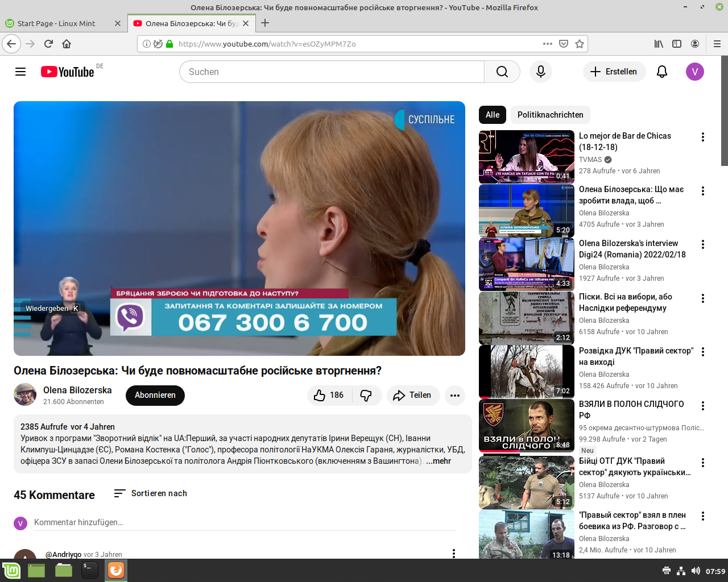Open options for Піски. Всі на вибори video
Viewport: 728px width, 582px height.
[703, 298]
